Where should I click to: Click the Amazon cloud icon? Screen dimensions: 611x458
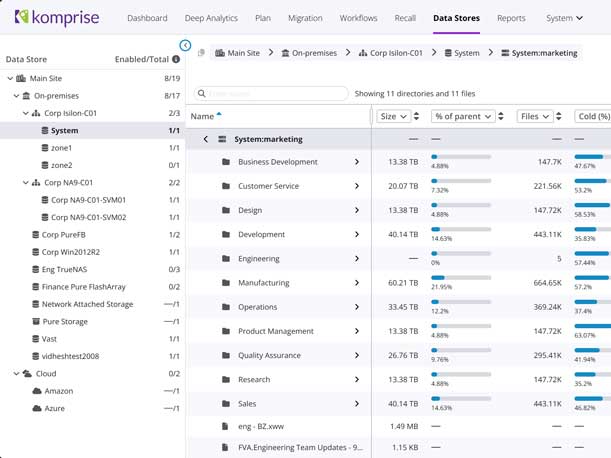coord(37,391)
